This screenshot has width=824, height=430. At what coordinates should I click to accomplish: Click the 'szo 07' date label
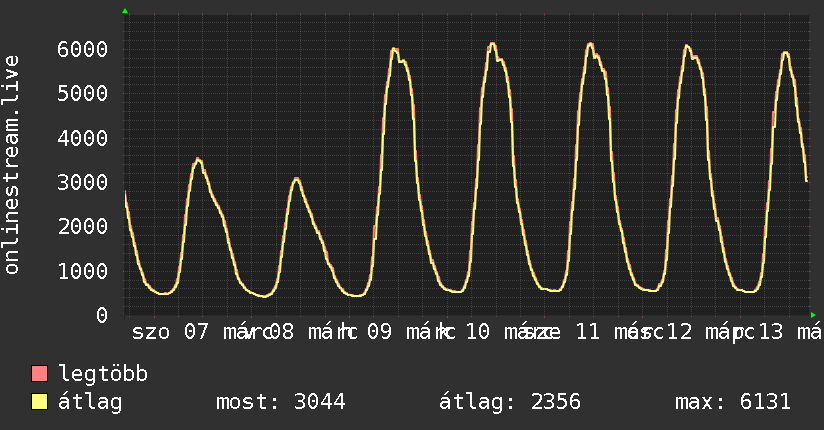170,332
